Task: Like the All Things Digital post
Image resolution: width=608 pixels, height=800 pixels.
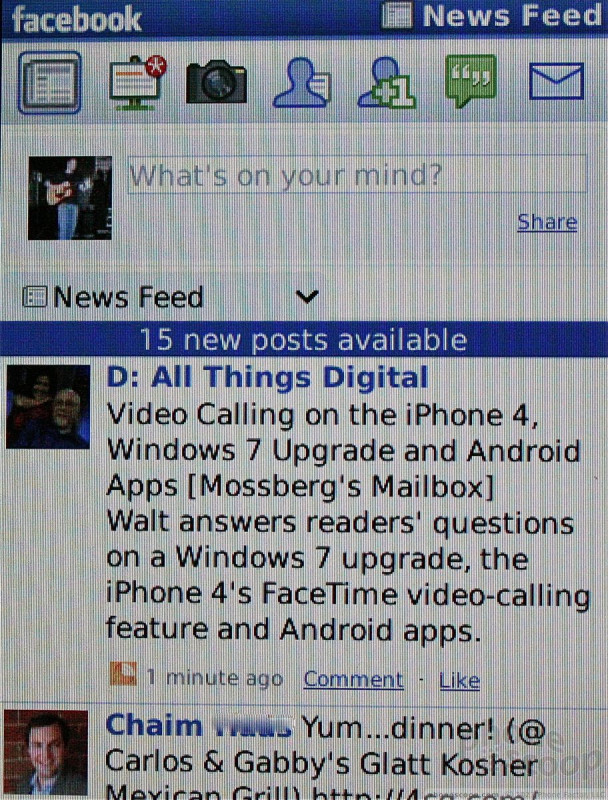Action: [x=460, y=680]
